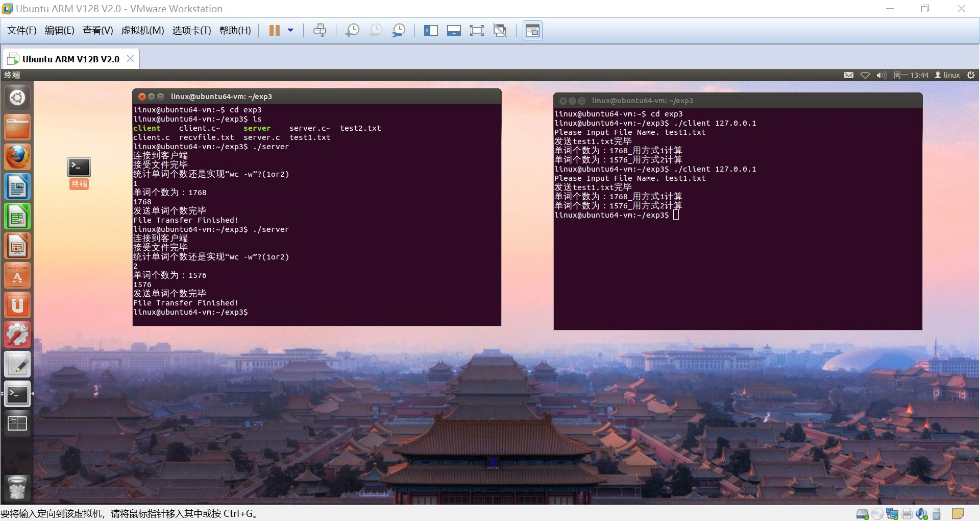
Task: Click the CD/DVD drive status icon
Action: tap(877, 514)
